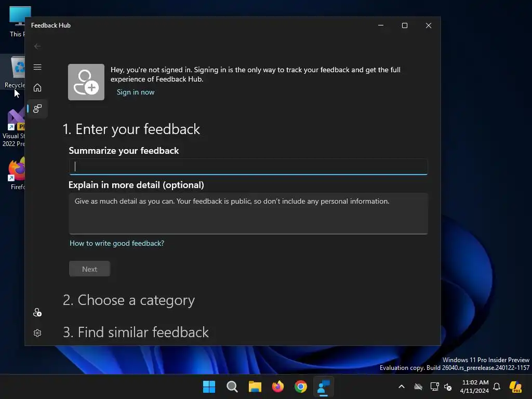Screen dimensions: 532x399
Task: Select the This PC desktop icon
Action: coord(16,21)
